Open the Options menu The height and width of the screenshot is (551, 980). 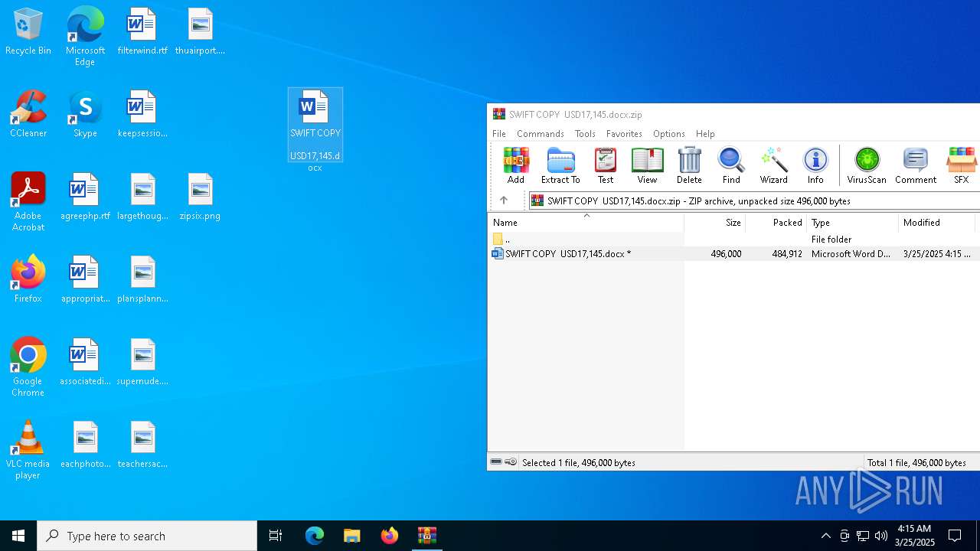pyautogui.click(x=669, y=133)
